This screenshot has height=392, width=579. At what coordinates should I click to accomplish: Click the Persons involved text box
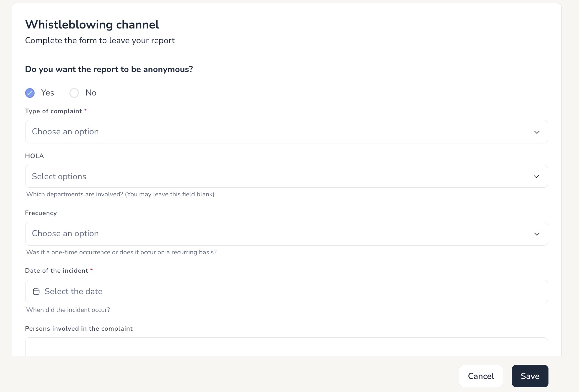pos(286,347)
